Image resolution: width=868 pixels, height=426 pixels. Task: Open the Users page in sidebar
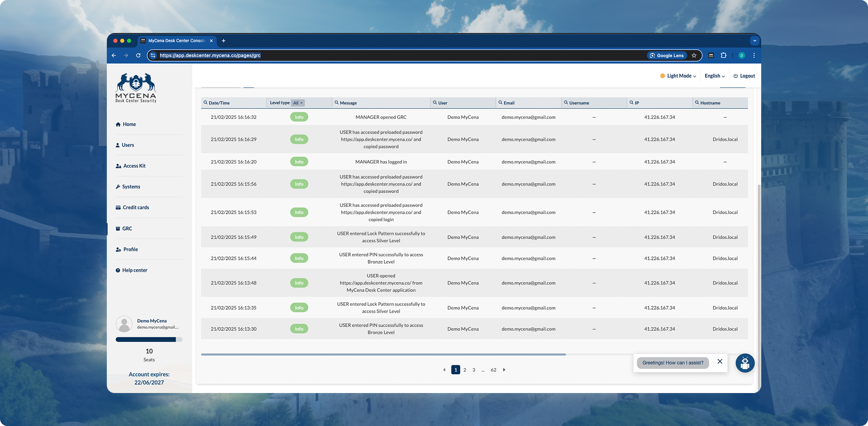click(128, 145)
